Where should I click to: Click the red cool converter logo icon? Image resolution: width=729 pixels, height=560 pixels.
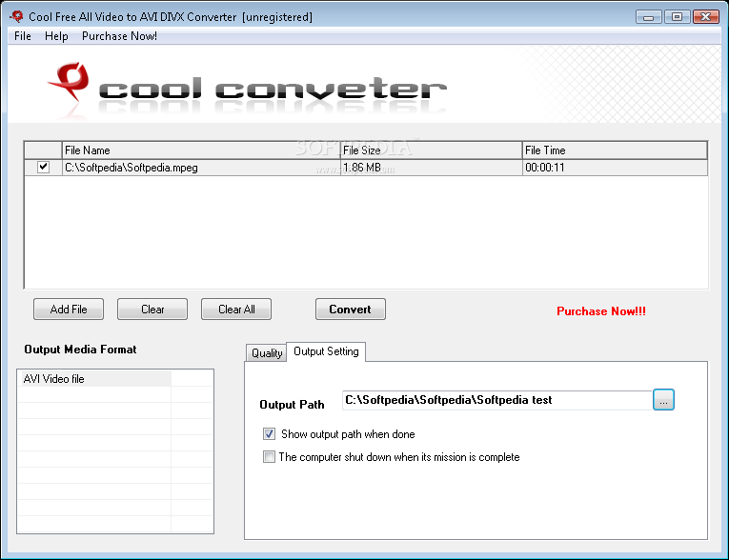(x=70, y=81)
